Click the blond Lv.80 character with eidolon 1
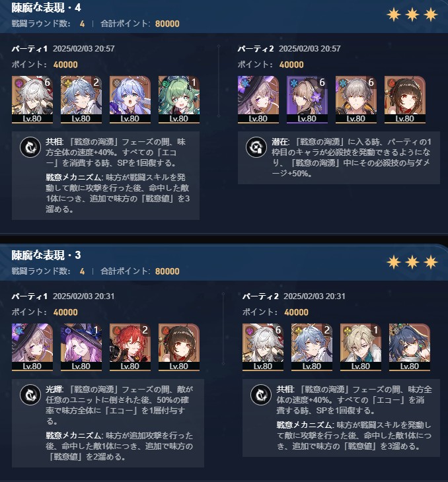This screenshot has width=448, height=482. point(361,347)
